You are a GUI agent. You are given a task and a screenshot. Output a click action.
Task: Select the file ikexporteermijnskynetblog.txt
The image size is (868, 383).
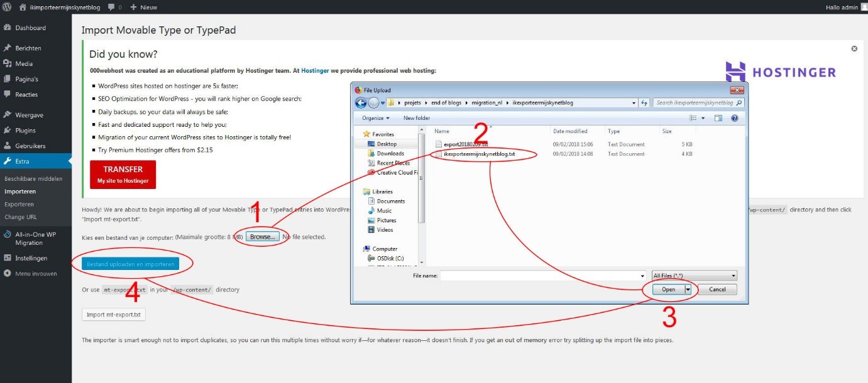coord(479,154)
